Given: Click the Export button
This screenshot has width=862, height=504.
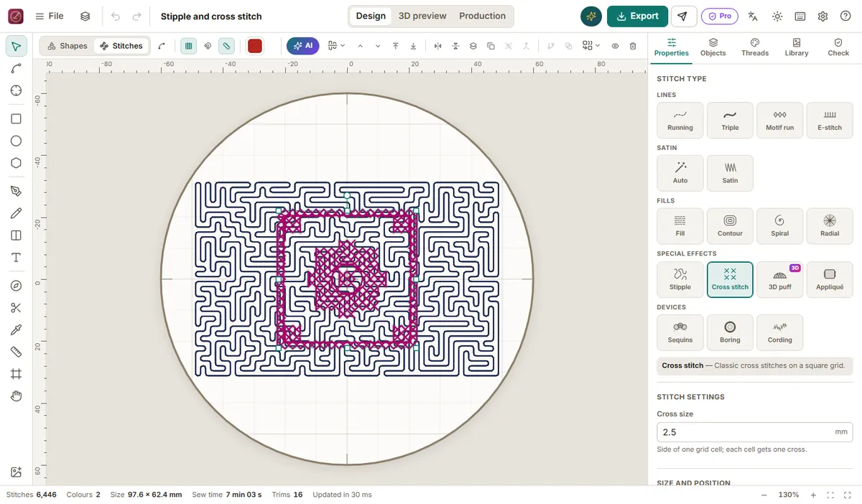Looking at the screenshot, I should tap(637, 17).
